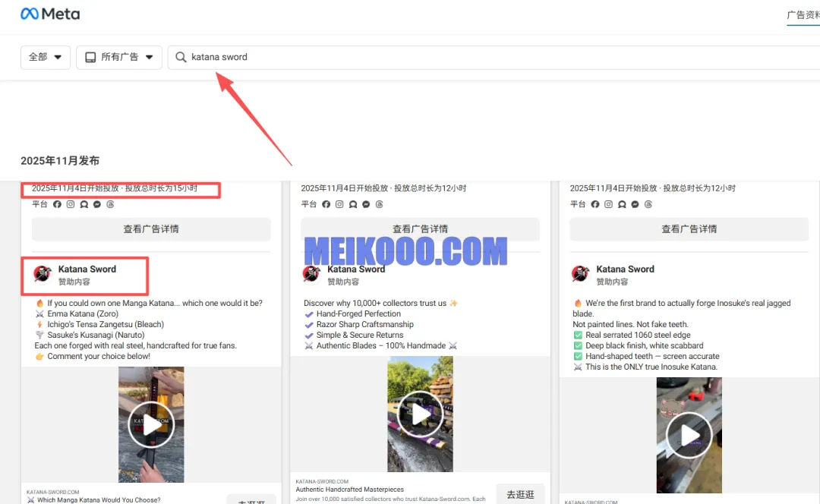Open the 广告资料 tab at top right
This screenshot has height=504, width=820.
(803, 14)
